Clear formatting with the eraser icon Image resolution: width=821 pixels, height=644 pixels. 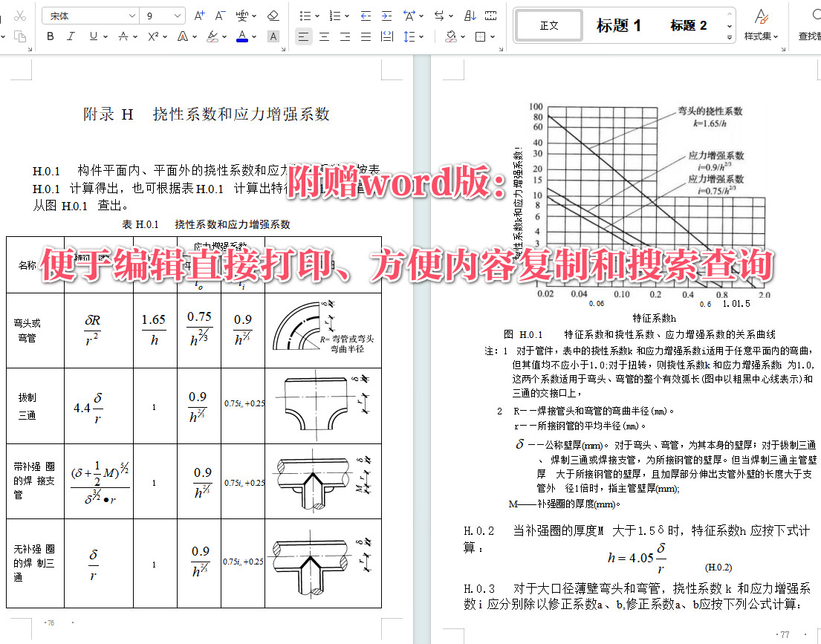(x=274, y=16)
